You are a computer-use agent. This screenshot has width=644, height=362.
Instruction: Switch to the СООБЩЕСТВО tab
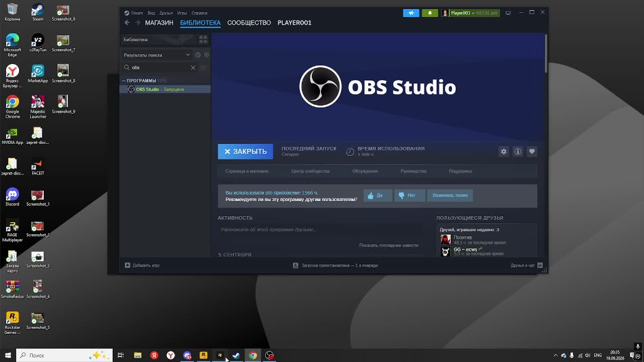[249, 23]
